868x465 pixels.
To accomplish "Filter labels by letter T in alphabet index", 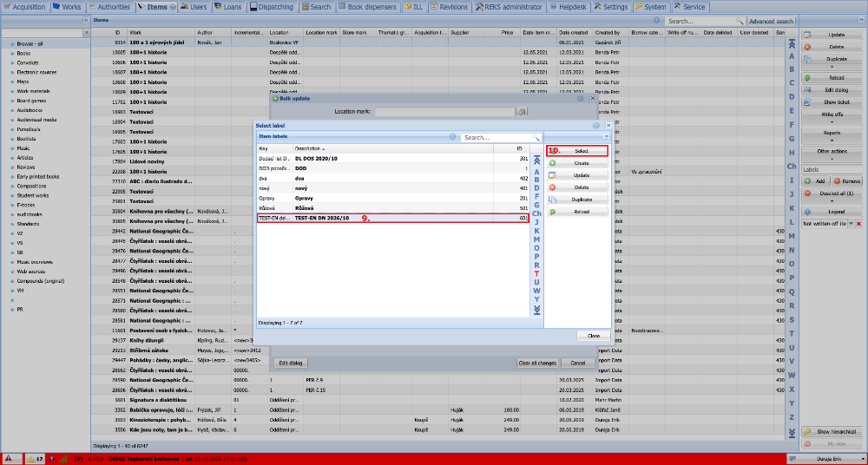I will coord(536,273).
